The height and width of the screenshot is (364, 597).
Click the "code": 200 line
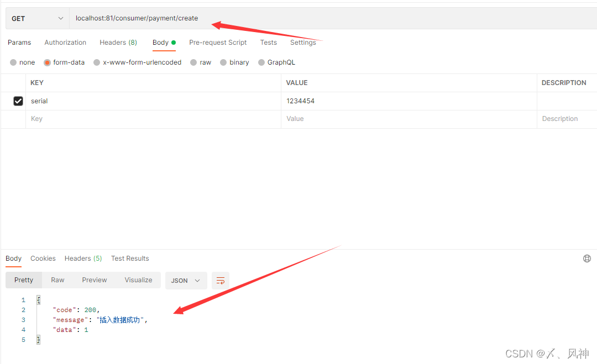pos(76,310)
